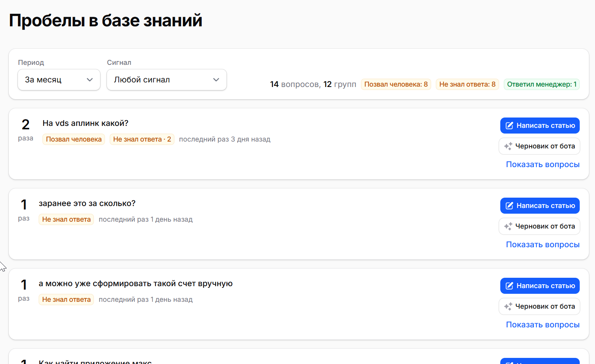This screenshot has width=595, height=364.
Task: Click pencil icon in 'заранее это за сколько' article button
Action: 509,206
